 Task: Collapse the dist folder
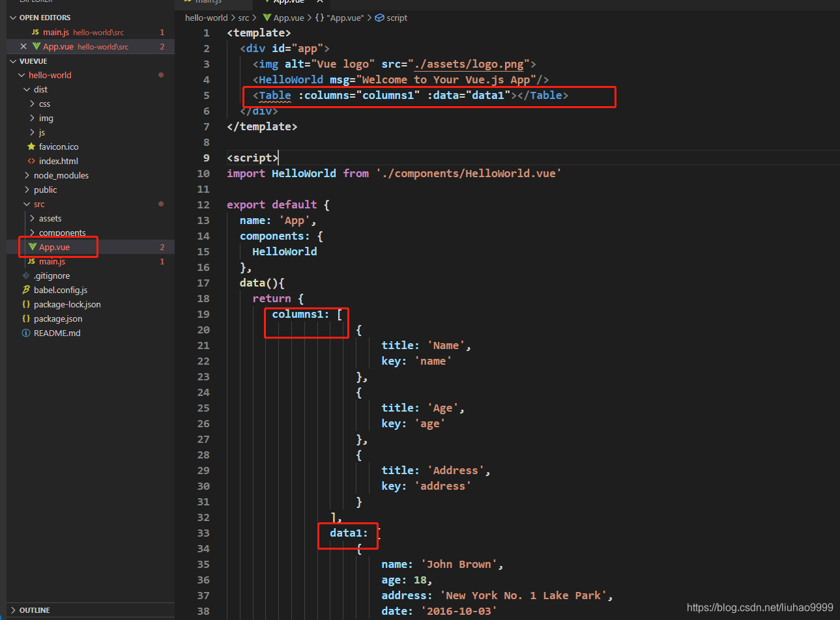(27, 89)
